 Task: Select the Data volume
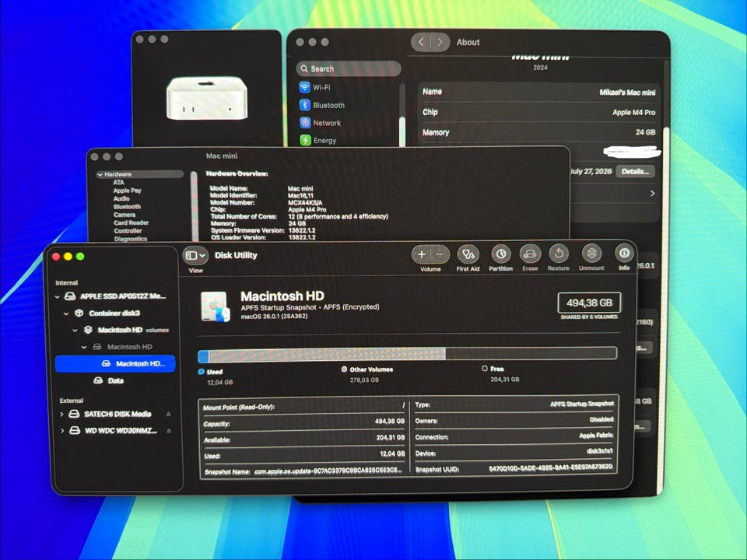pyautogui.click(x=109, y=380)
